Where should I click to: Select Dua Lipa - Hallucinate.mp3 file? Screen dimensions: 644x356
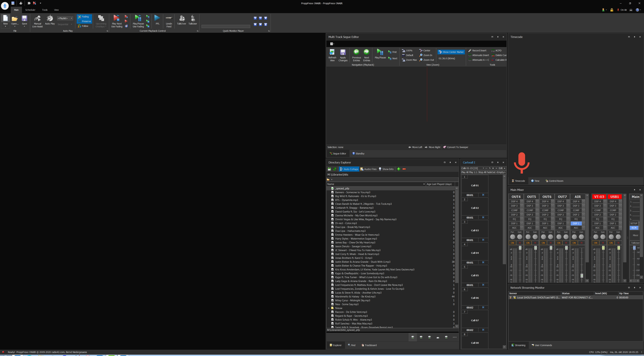(350, 231)
